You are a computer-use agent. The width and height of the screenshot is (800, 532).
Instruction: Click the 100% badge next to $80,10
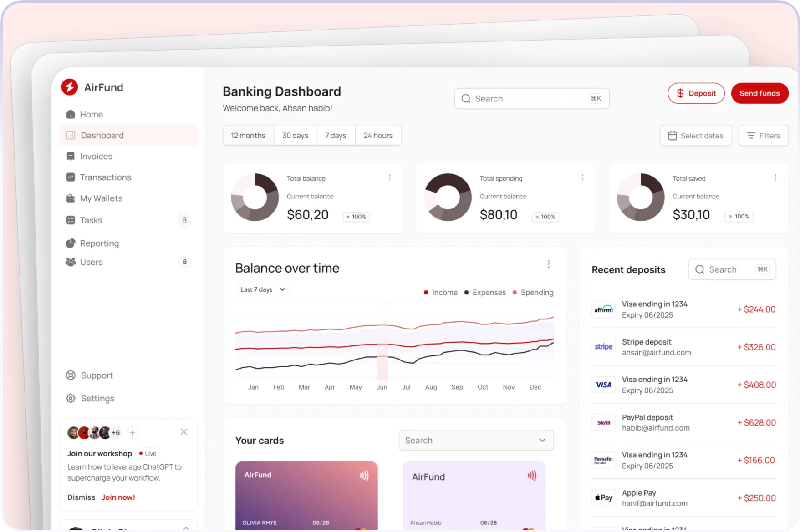tap(545, 217)
